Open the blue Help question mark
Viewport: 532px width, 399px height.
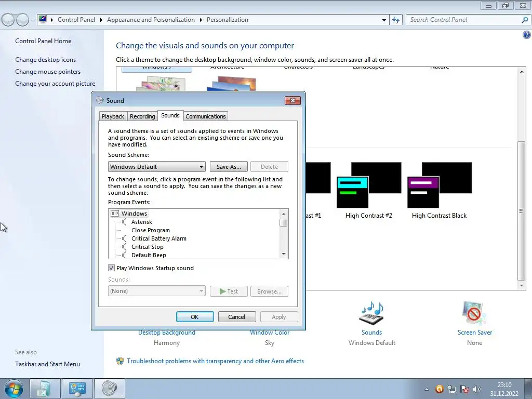pos(527,35)
